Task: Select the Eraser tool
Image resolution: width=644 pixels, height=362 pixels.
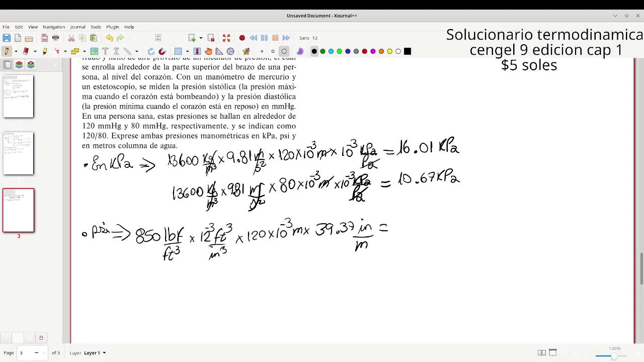Action: (26, 51)
